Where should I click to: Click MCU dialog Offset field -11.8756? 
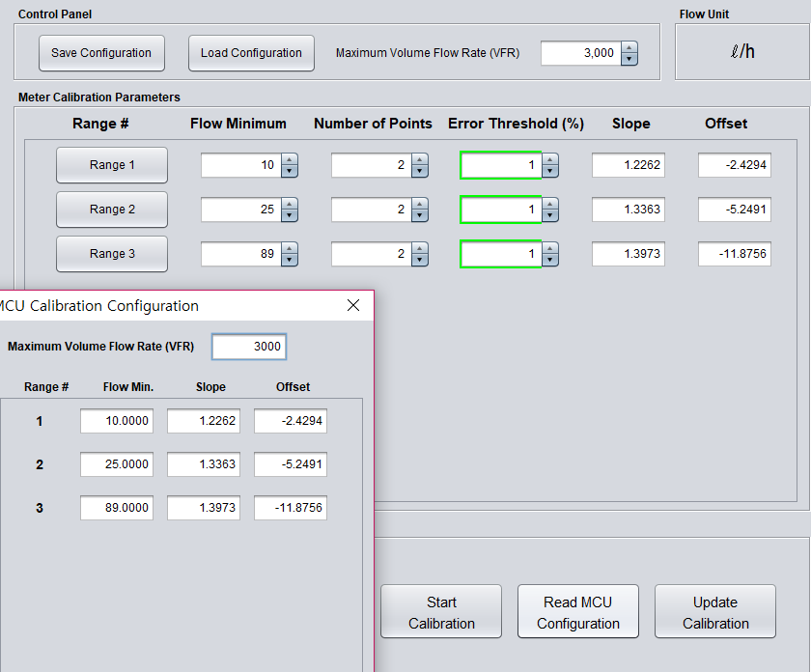point(291,508)
